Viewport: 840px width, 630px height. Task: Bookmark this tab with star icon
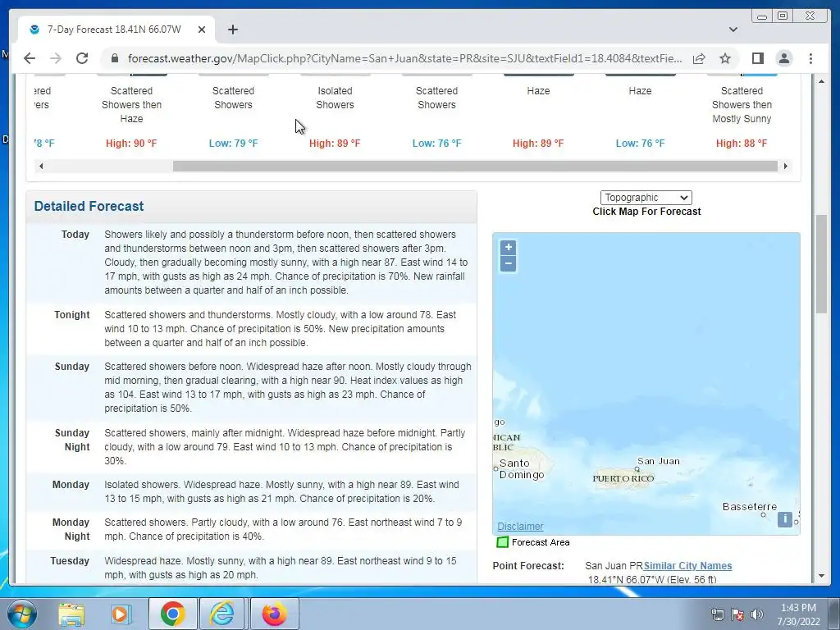point(725,58)
